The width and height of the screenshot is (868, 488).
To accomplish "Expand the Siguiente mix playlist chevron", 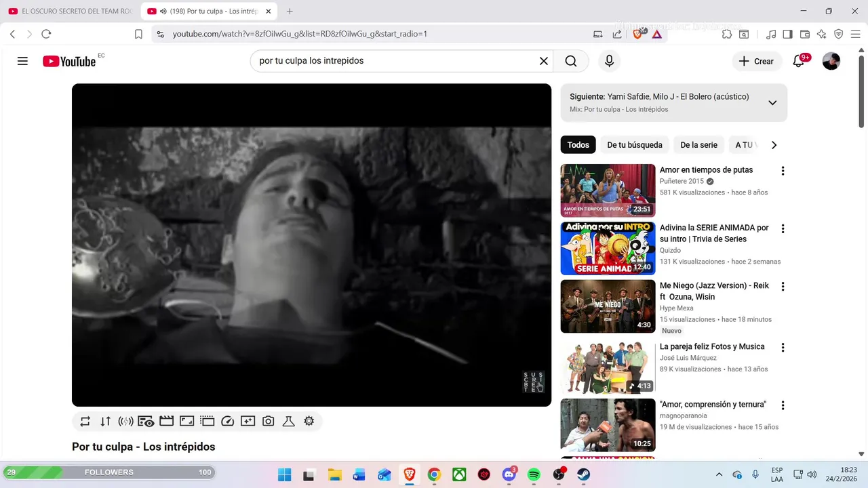I will tap(772, 103).
